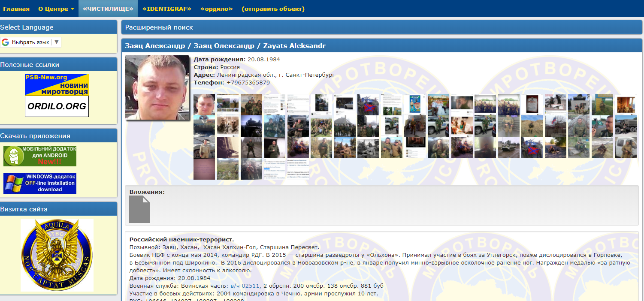The width and height of the screenshot is (644, 301).
Task: Open the PSB-New.org news banner
Action: click(57, 84)
